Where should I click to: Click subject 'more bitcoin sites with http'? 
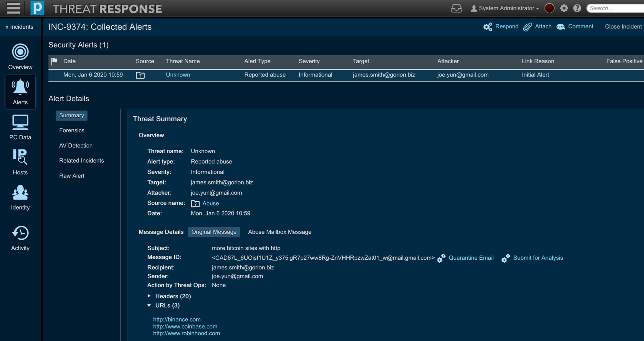(246, 248)
